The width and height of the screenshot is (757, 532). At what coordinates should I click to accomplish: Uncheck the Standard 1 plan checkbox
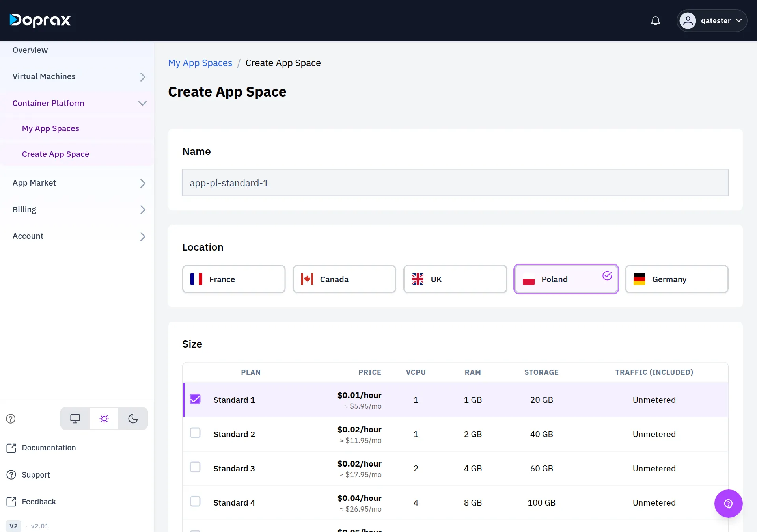[195, 399]
